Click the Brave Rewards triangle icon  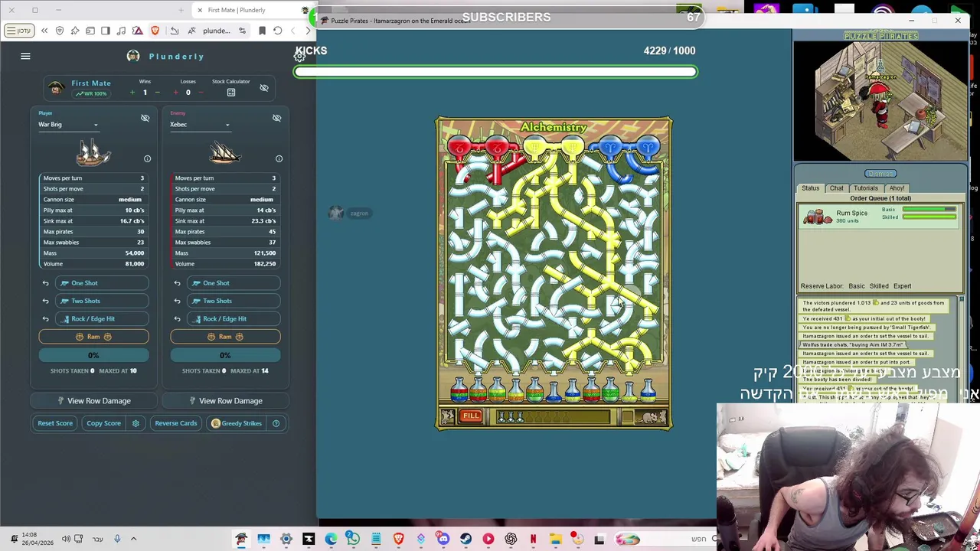pos(138,31)
